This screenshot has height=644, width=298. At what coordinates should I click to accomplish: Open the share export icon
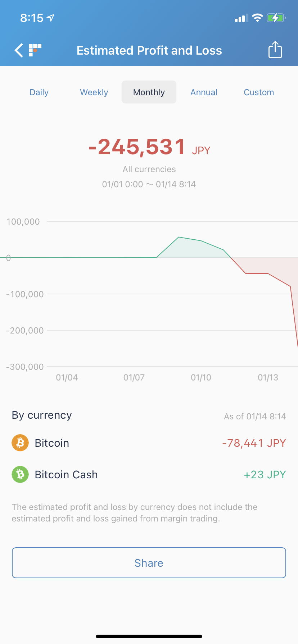[x=275, y=50]
